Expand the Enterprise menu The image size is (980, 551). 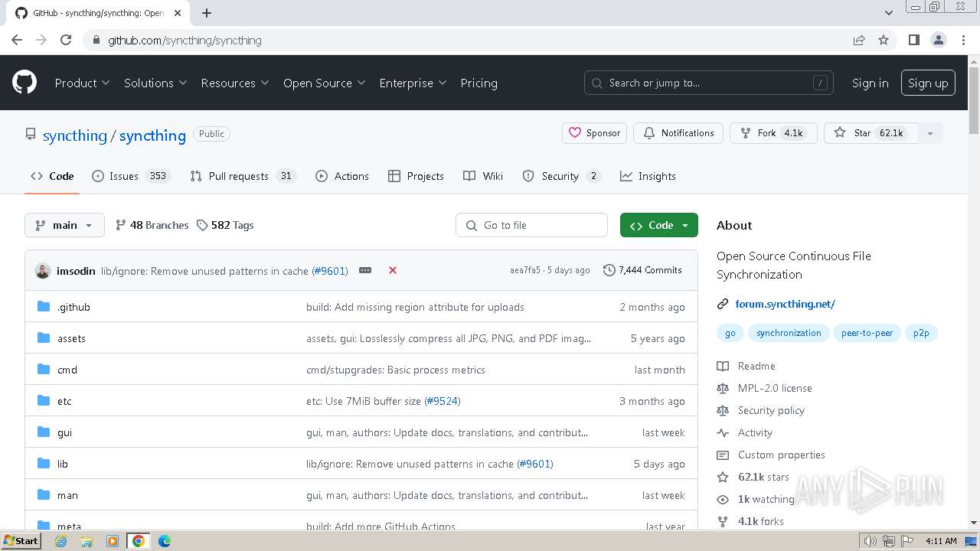(x=413, y=83)
